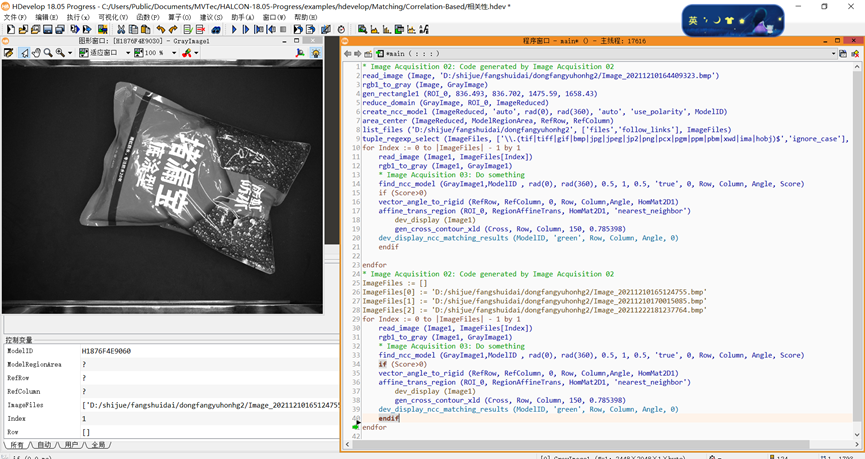Run the program with blue play icon

(x=234, y=29)
